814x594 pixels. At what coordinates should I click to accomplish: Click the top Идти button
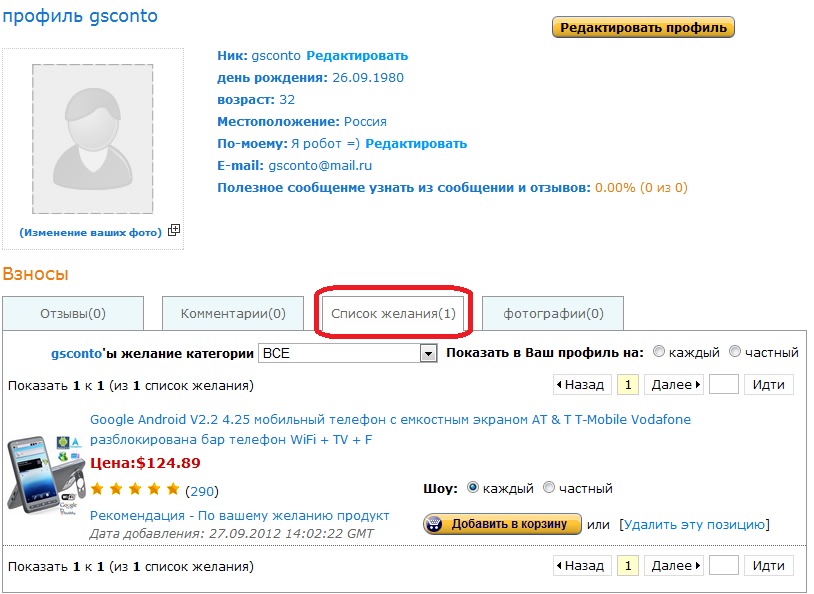tap(768, 385)
